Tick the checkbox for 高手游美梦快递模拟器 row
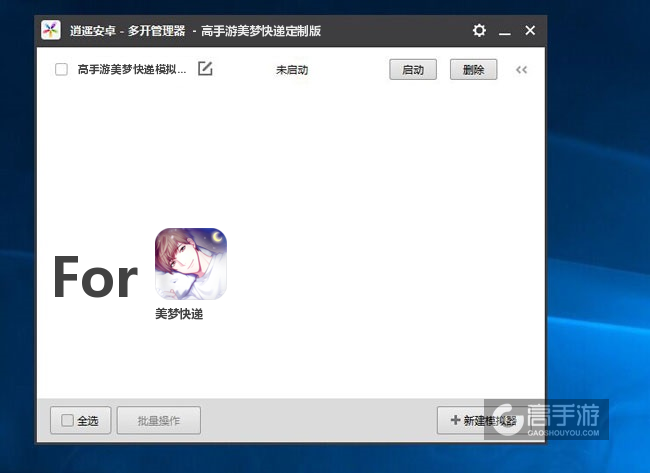Image resolution: width=650 pixels, height=473 pixels. point(61,70)
